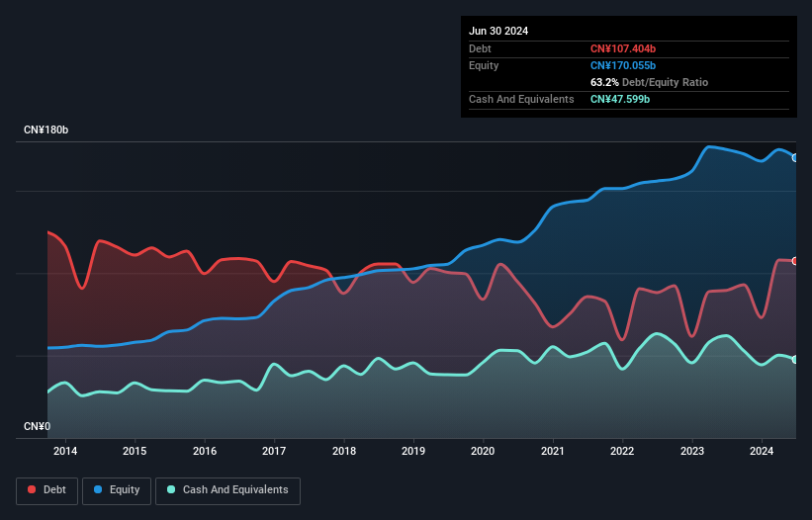
Task: Select the 2021 x-axis label
Action: pyautogui.click(x=553, y=451)
